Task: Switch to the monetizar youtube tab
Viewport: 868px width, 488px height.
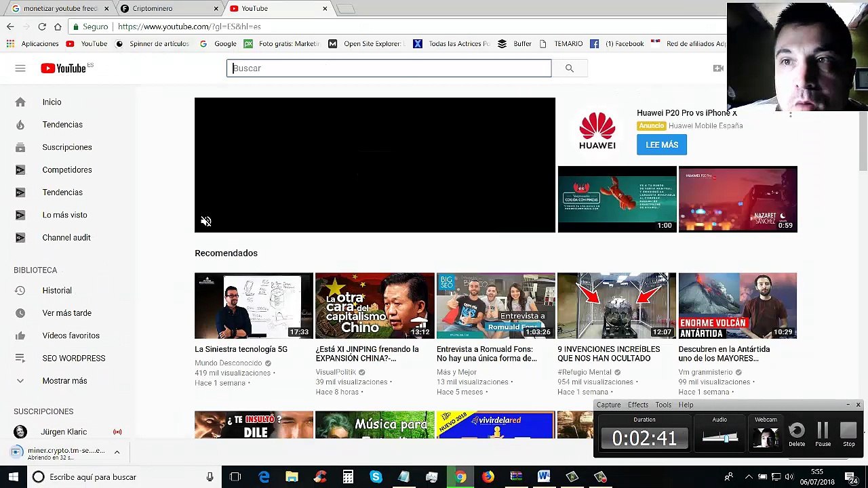Action: point(60,8)
